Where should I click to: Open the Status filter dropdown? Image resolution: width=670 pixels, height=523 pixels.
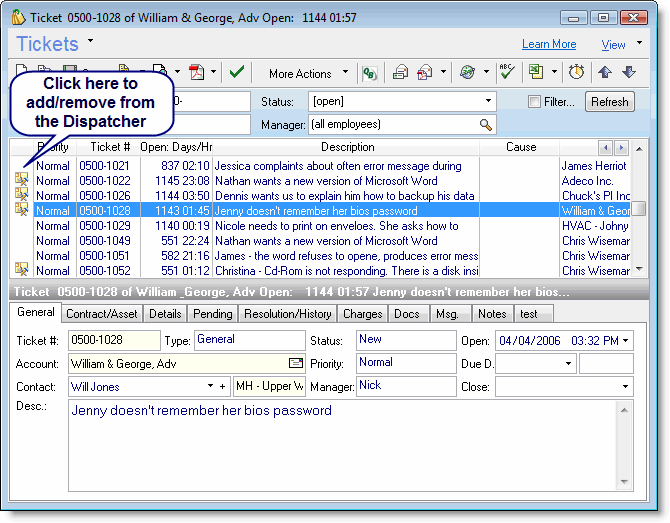tap(489, 102)
